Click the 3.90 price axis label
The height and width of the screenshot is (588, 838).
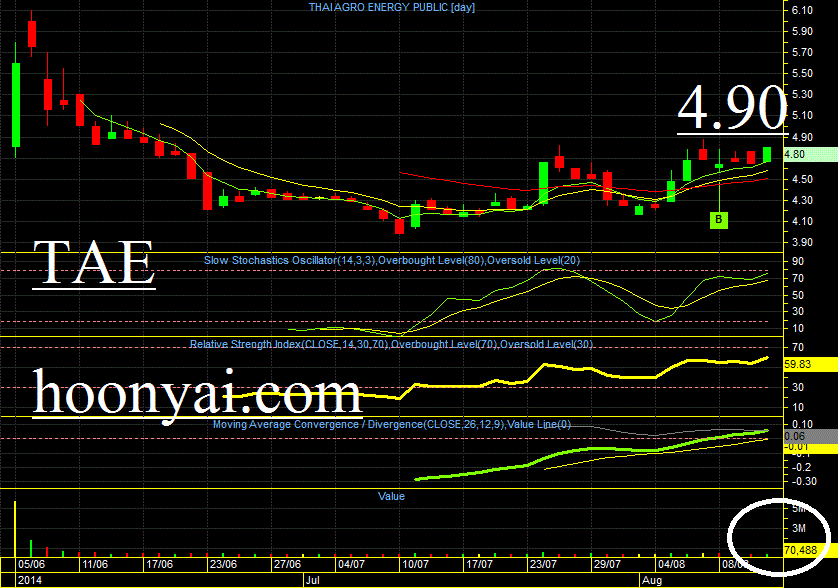(x=802, y=242)
